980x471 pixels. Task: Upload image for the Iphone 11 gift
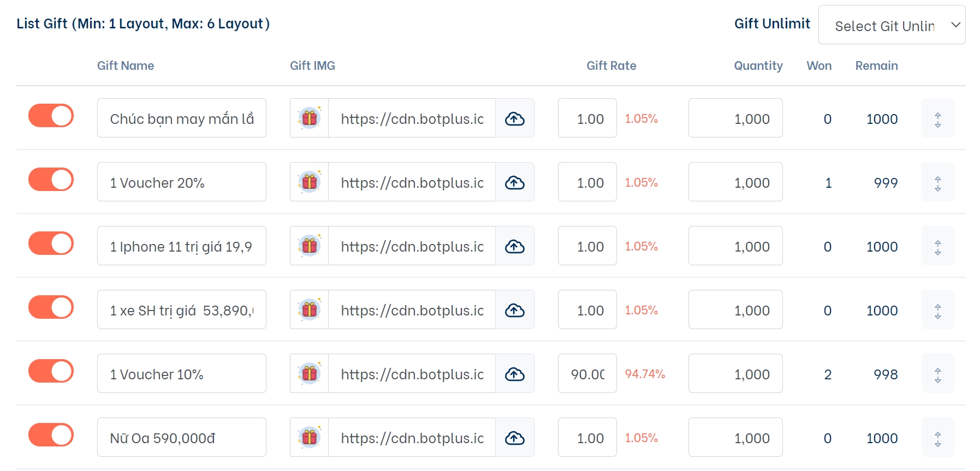click(x=514, y=246)
